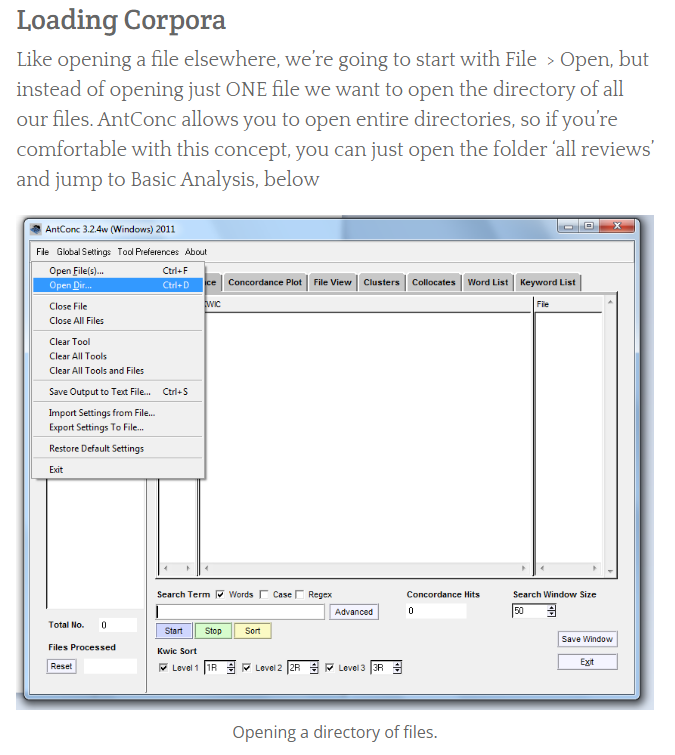Choose Close All Files entry
675x755 pixels.
118,321
